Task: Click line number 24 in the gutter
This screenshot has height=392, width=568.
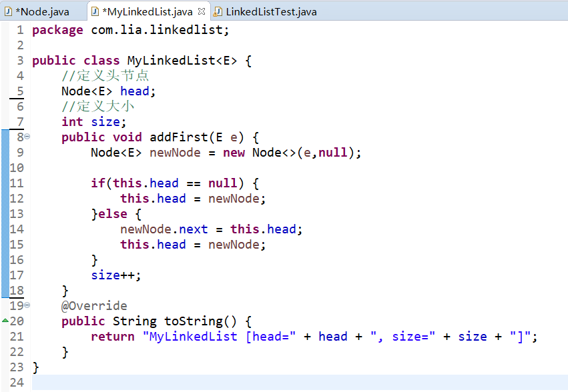Action: pos(17,382)
